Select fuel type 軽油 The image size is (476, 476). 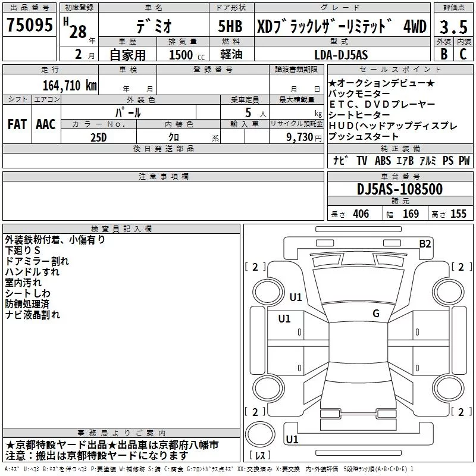[x=231, y=54]
